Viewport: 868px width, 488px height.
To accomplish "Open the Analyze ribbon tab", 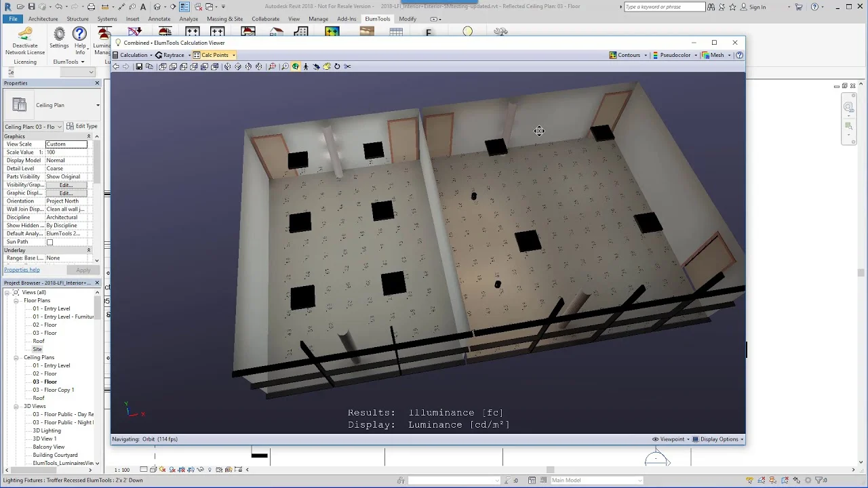I will pos(189,19).
